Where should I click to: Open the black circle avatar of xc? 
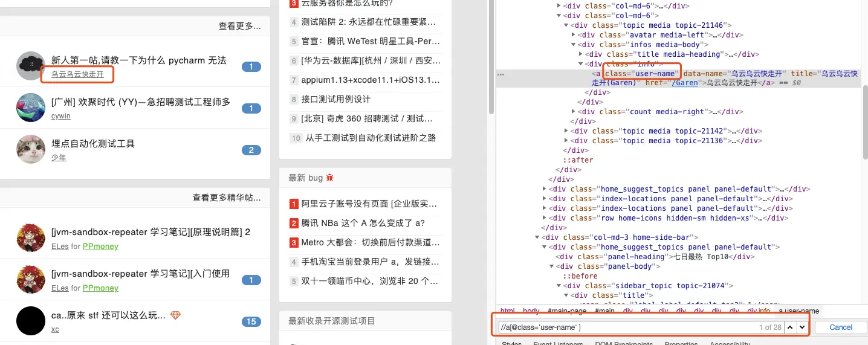(x=31, y=321)
